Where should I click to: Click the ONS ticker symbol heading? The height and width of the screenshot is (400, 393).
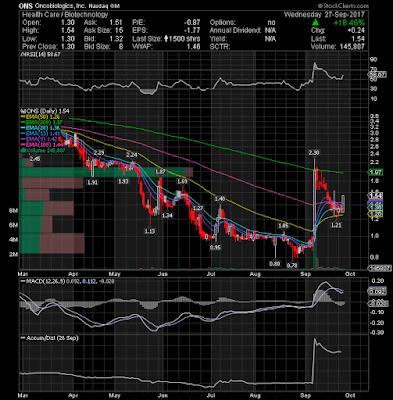pos(25,6)
